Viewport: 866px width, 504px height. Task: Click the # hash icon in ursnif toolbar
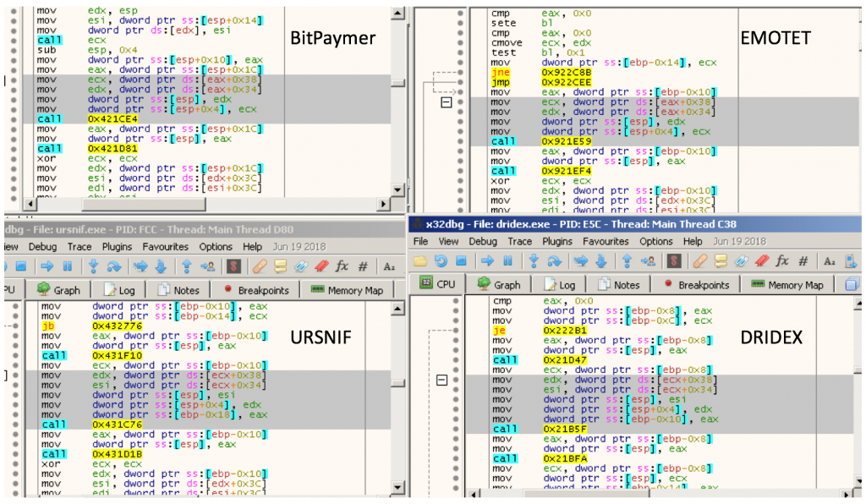(363, 266)
